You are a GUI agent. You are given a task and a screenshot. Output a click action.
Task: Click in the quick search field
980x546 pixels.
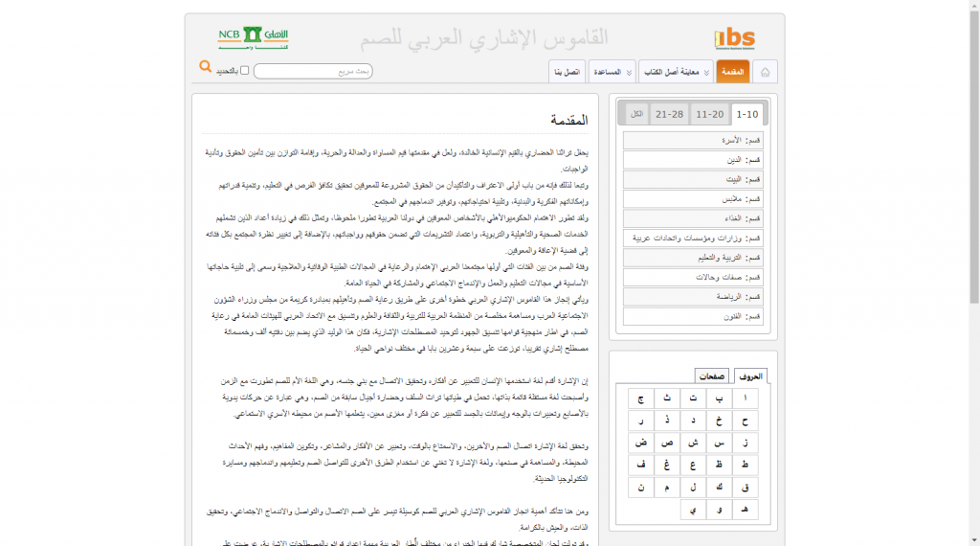pyautogui.click(x=313, y=72)
